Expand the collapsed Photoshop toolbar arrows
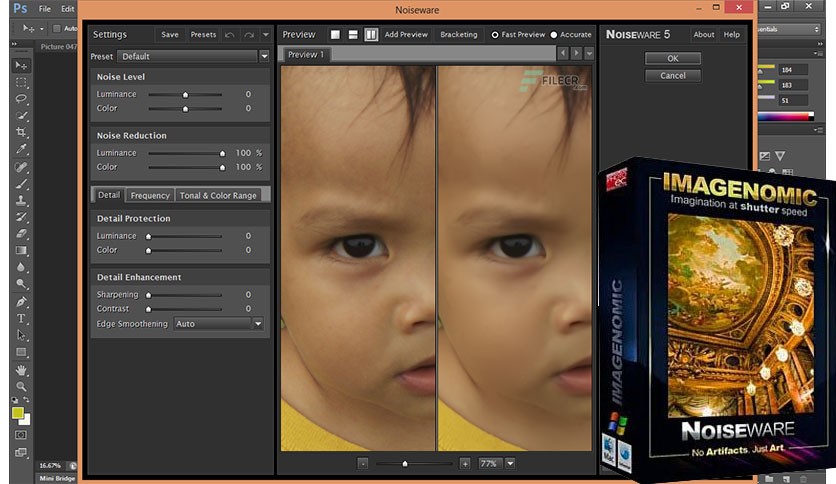836x484 pixels. (x=14, y=44)
